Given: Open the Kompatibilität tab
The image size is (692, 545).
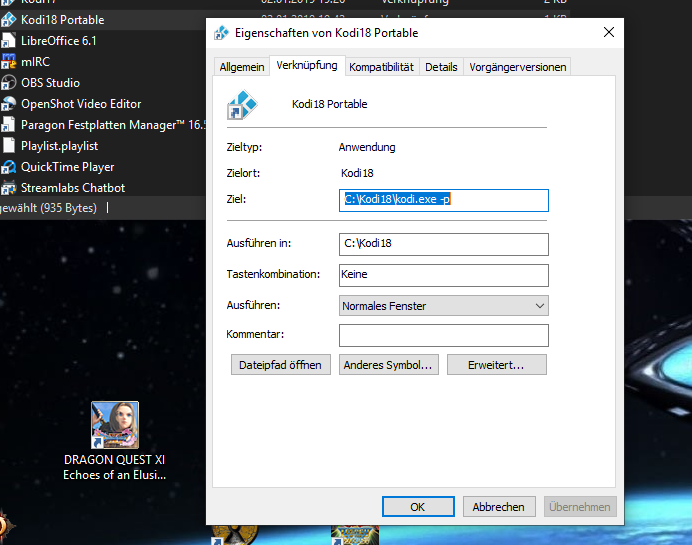Looking at the screenshot, I should pyautogui.click(x=381, y=67).
